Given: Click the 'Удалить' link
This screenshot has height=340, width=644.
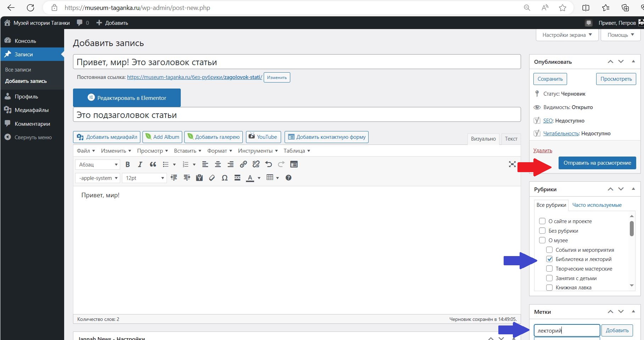Looking at the screenshot, I should (543, 151).
